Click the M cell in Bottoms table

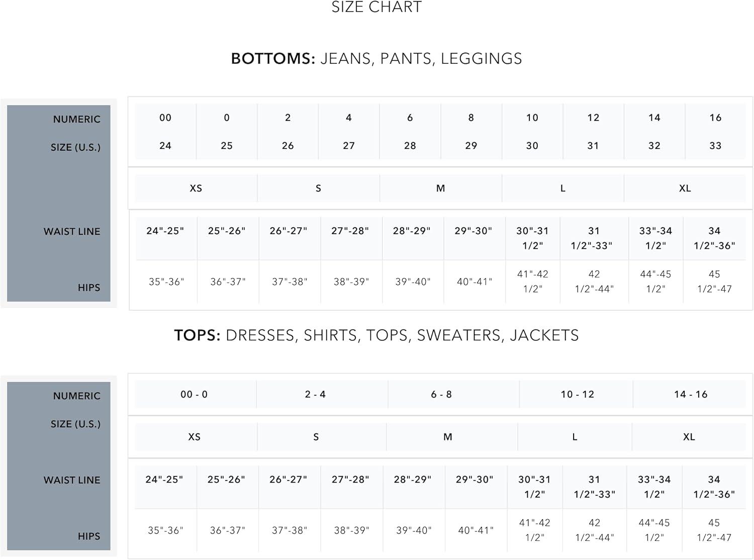441,189
